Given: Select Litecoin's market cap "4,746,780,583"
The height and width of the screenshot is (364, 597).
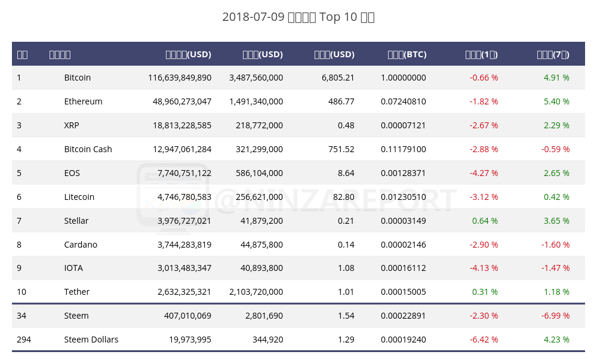Looking at the screenshot, I should pos(184,198).
